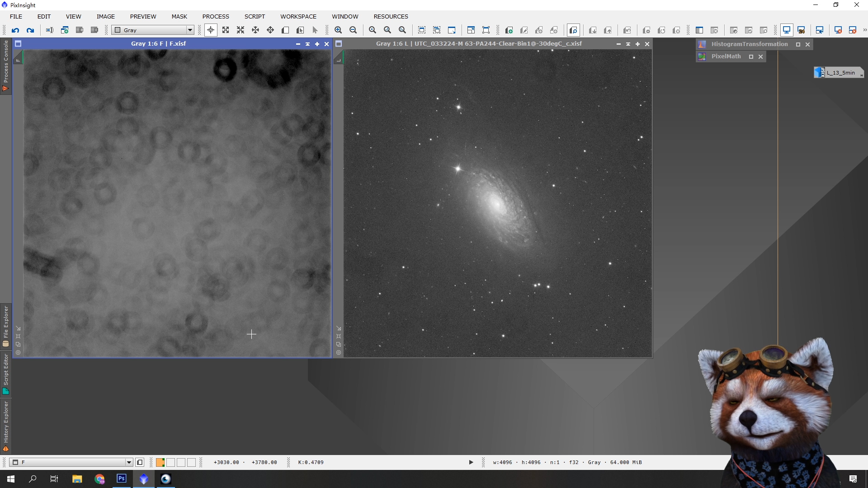The image size is (868, 488).
Task: Toggle the explore windows magnifier button
Action: coord(573,30)
